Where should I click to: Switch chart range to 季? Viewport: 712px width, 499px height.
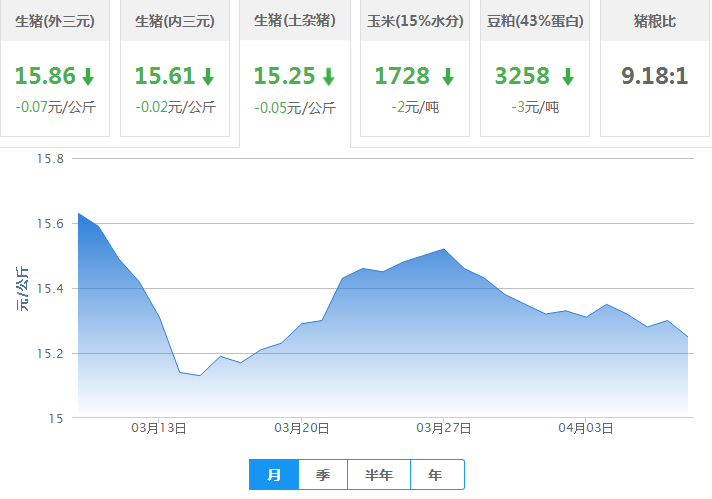323,475
